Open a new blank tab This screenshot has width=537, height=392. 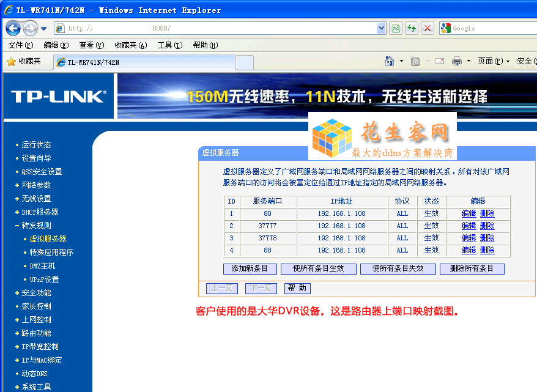[245, 62]
